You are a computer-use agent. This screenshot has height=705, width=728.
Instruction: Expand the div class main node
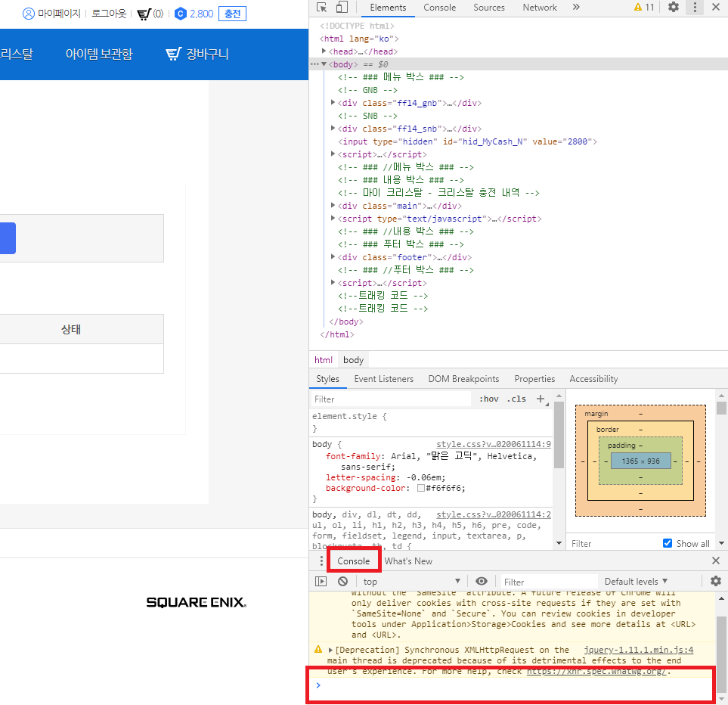(x=333, y=205)
